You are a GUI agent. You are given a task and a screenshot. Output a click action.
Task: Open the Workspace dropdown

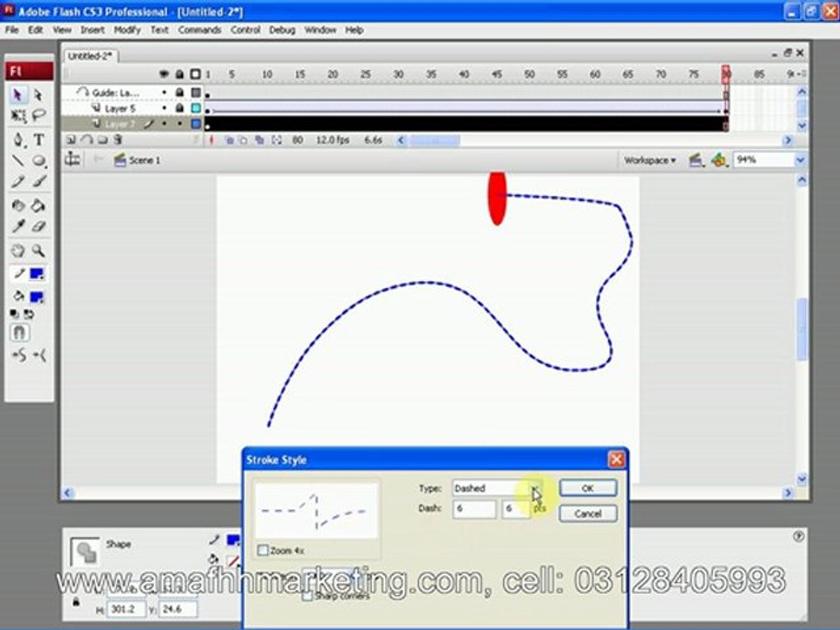[x=649, y=160]
